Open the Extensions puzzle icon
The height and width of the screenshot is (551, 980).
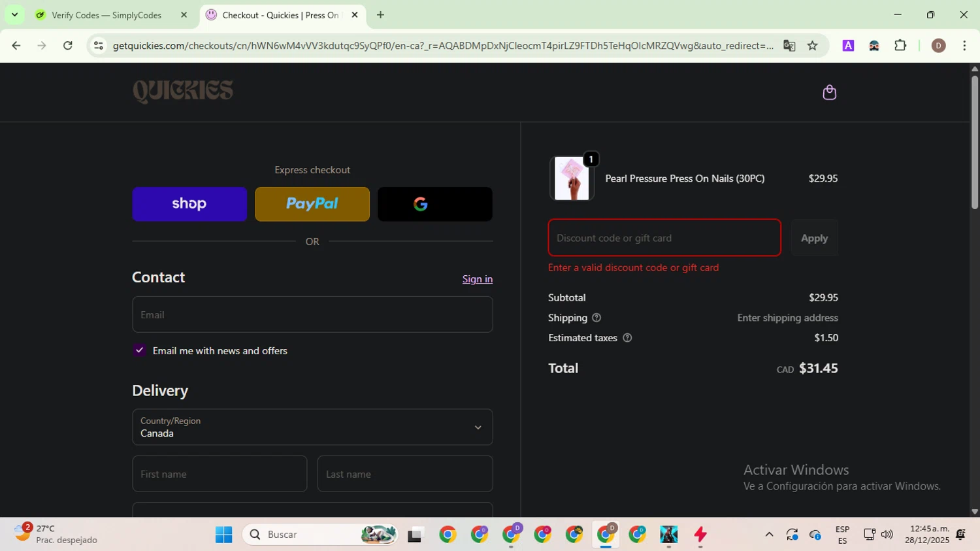[x=900, y=46]
